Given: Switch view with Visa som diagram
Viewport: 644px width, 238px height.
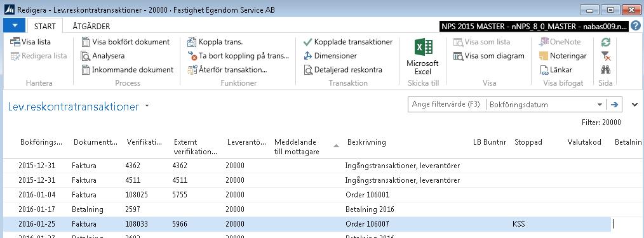Looking at the screenshot, I should [x=489, y=56].
